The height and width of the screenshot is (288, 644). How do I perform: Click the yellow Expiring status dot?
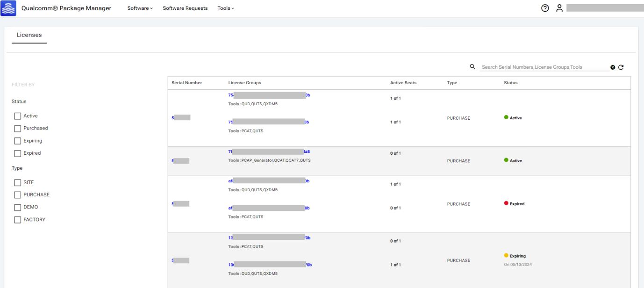(x=506, y=256)
